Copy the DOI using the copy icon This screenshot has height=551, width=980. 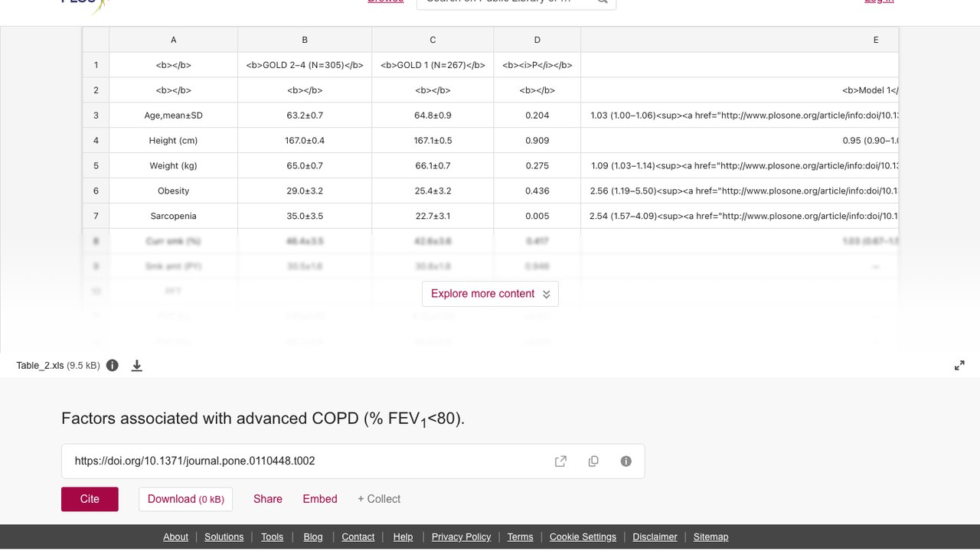coord(593,461)
